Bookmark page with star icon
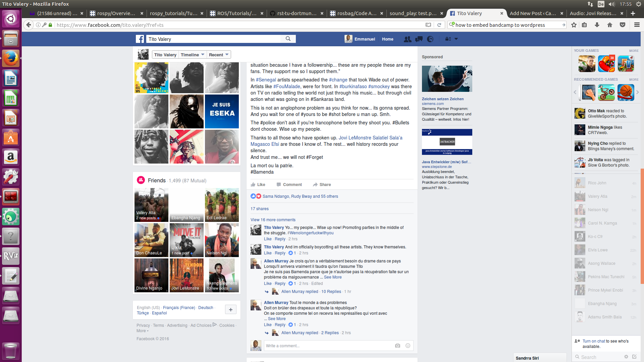 574,25
